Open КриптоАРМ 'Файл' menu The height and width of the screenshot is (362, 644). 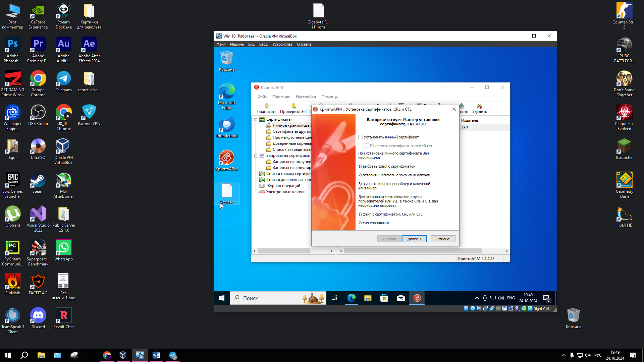tap(262, 97)
